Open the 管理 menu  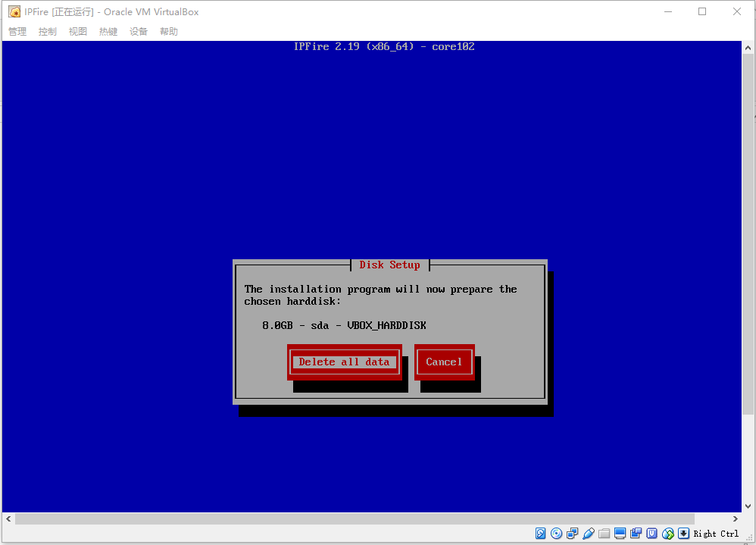tap(17, 31)
